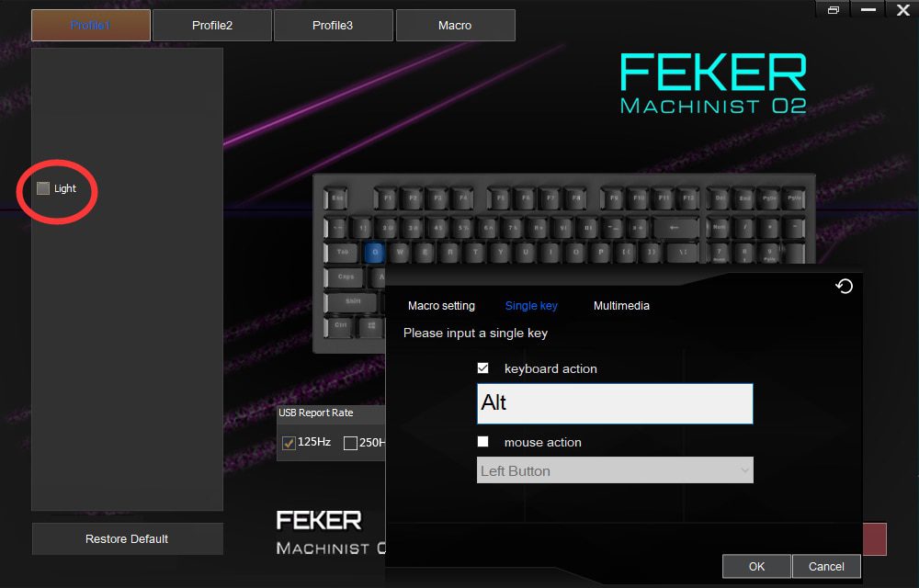
Task: Click the Alt single key input field
Action: 614,403
